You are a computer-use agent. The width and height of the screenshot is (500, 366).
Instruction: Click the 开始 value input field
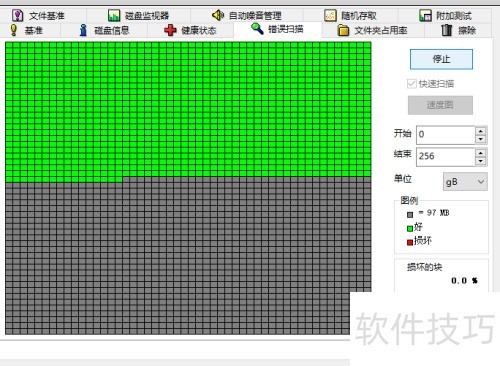click(x=446, y=135)
